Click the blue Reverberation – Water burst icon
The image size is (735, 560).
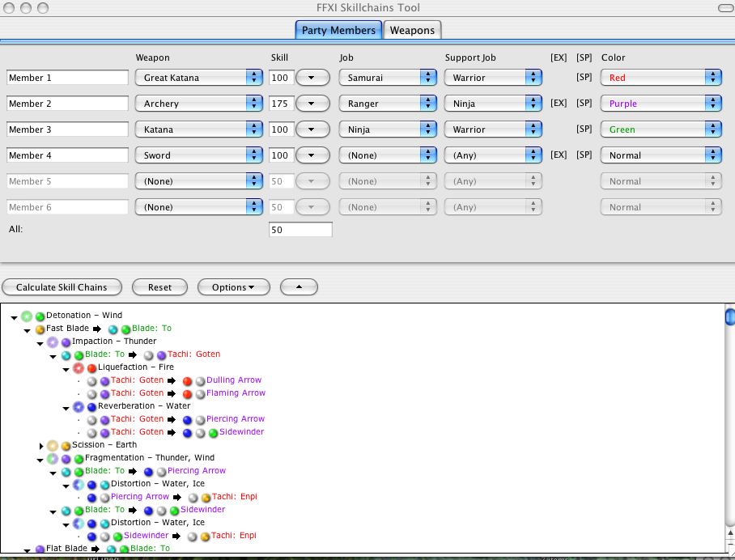79,407
